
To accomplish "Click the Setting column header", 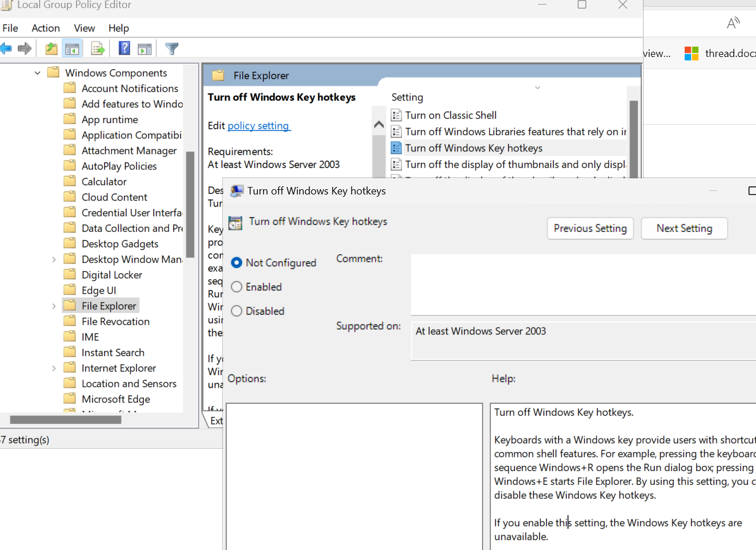I will point(407,97).
